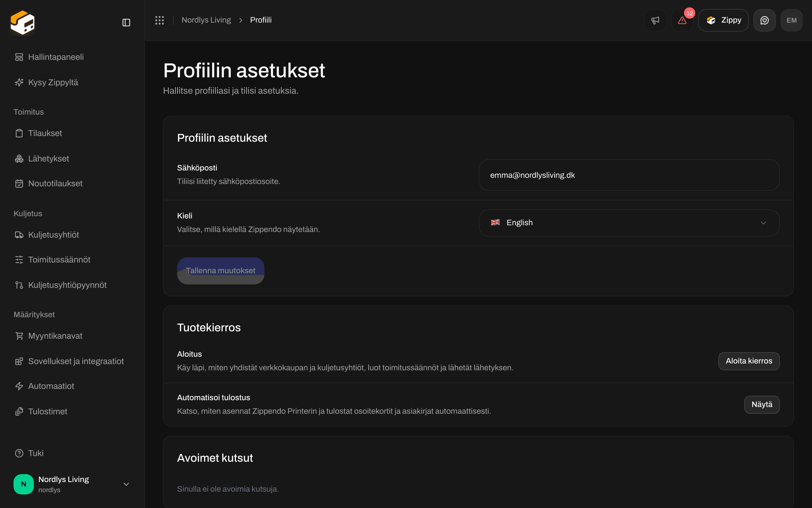Open the alerts warning icon with 12 badge
The height and width of the screenshot is (508, 812).
coord(682,20)
